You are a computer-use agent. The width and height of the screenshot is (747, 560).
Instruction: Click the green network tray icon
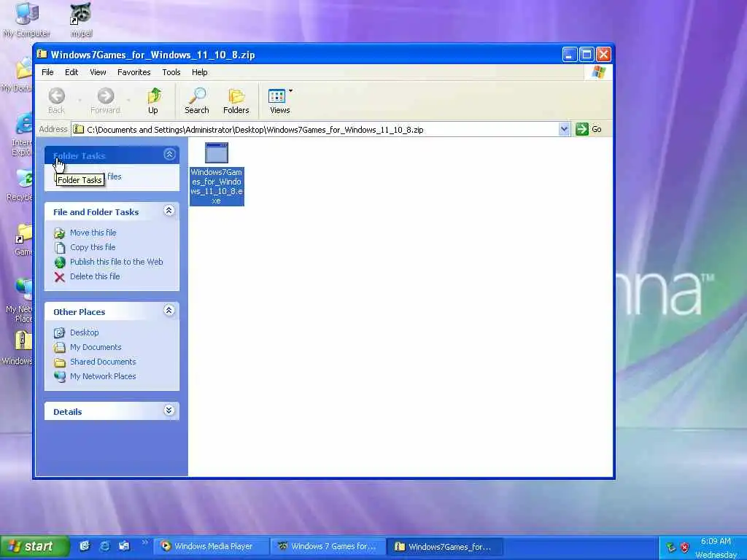pyautogui.click(x=671, y=547)
